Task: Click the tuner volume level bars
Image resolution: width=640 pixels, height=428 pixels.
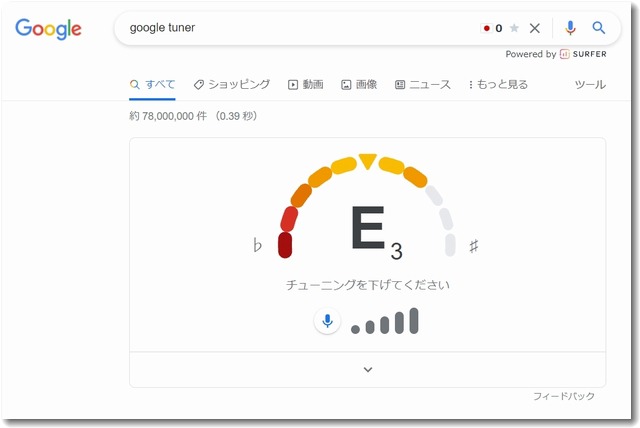Action: (384, 321)
